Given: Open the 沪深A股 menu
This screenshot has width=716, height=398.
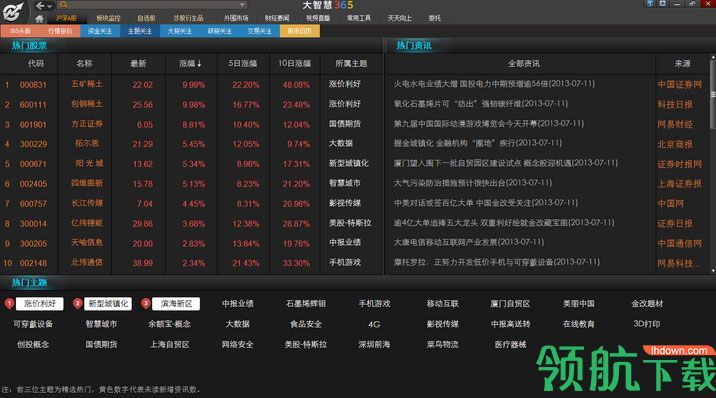Looking at the screenshot, I should pos(66,18).
